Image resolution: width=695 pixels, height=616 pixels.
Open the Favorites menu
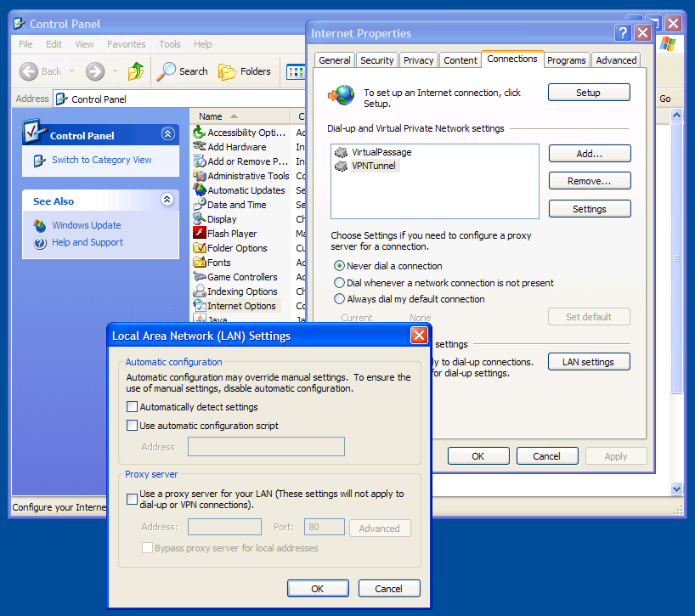(x=127, y=44)
